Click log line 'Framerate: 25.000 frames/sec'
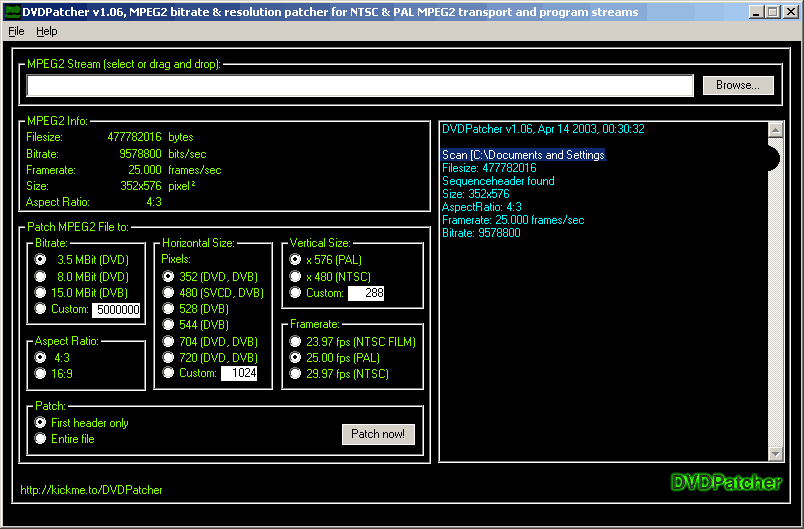 [x=513, y=220]
